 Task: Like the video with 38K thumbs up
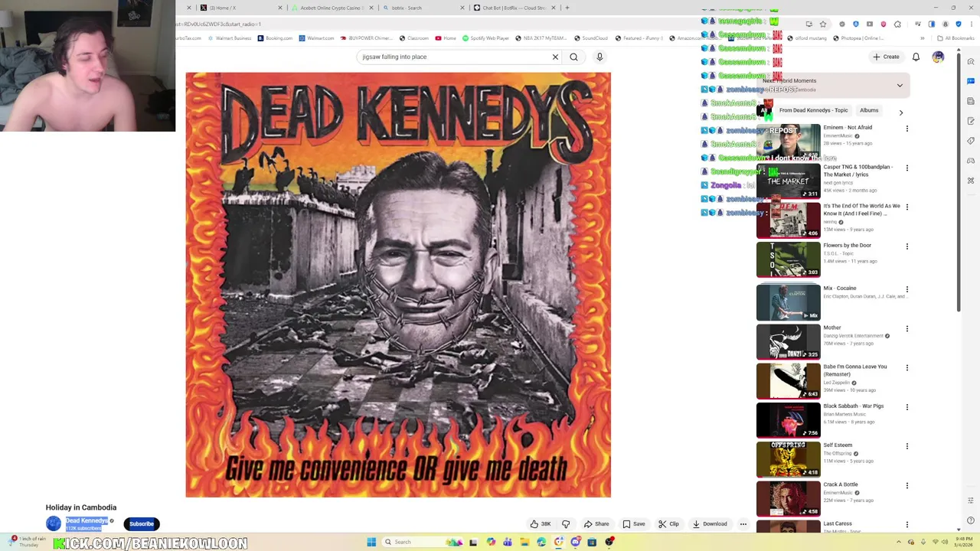click(541, 524)
